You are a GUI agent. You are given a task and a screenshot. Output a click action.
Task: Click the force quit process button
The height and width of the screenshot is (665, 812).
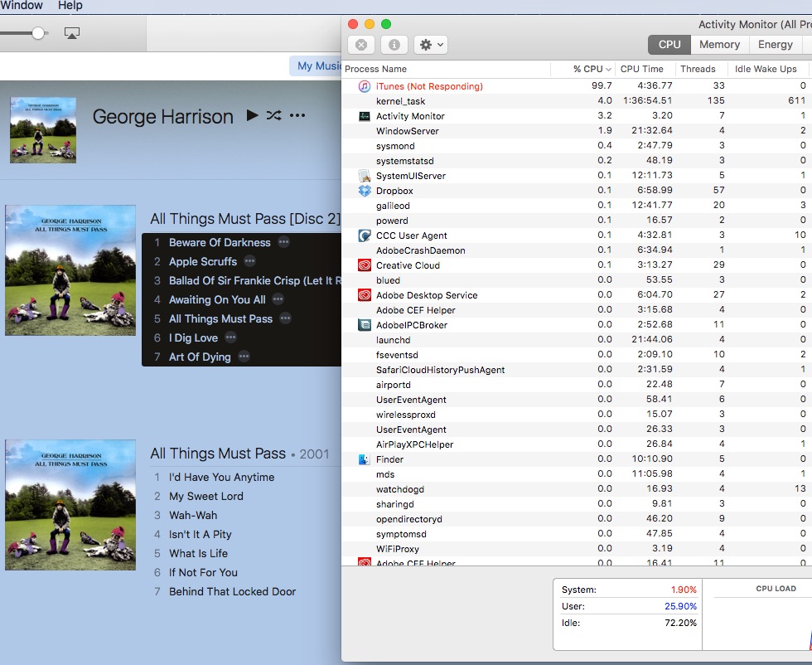click(361, 45)
